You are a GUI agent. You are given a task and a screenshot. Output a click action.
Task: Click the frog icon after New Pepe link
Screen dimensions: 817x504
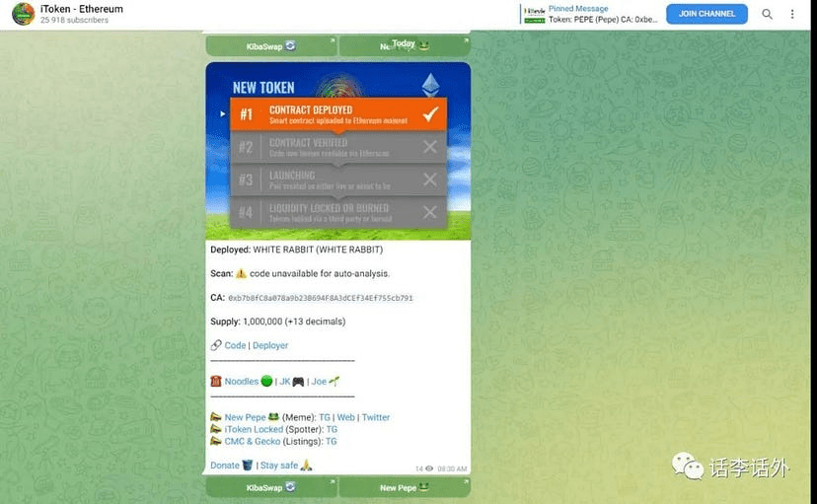(x=273, y=416)
